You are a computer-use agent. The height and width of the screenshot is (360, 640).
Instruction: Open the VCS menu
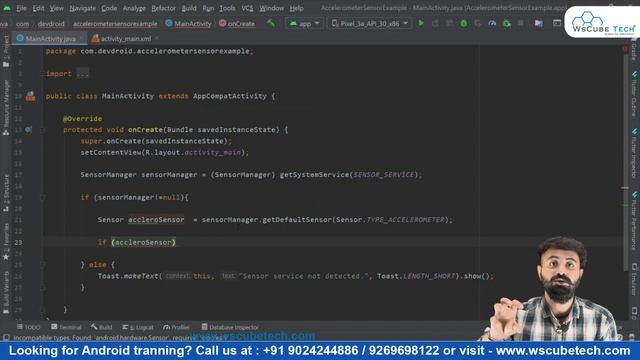click(x=247, y=8)
